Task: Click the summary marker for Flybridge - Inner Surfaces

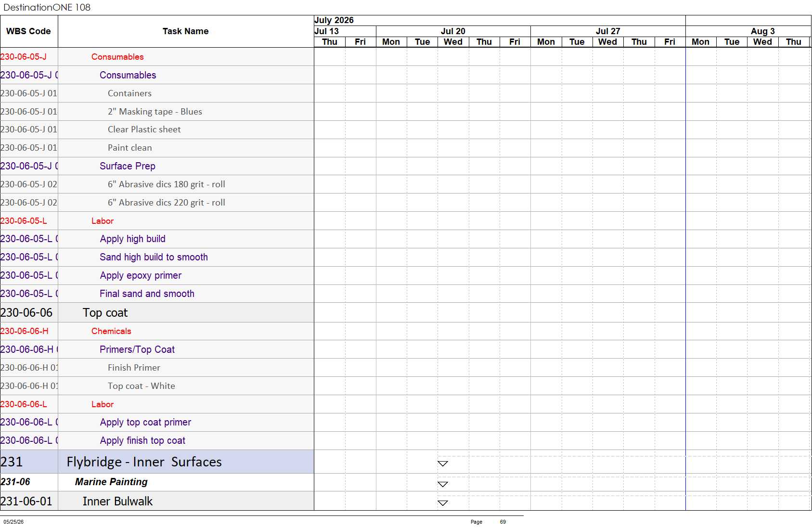Action: (443, 464)
